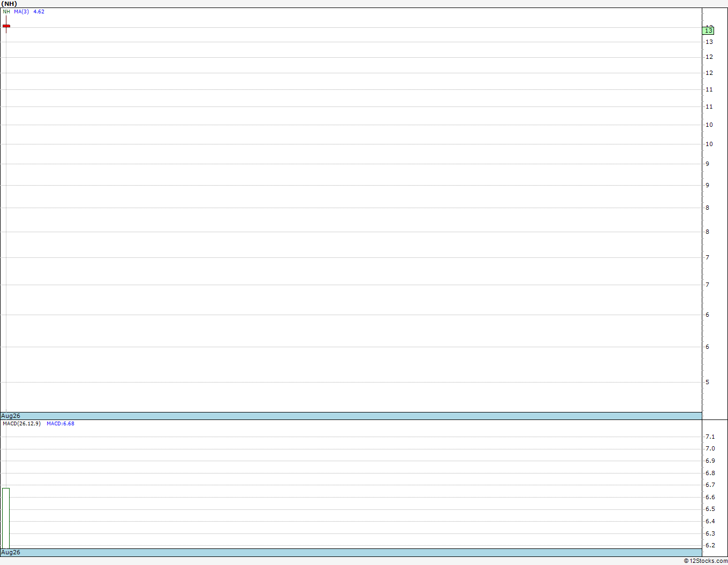Click the Aug26 date label under the price chart
The height and width of the screenshot is (565, 728).
tap(11, 416)
